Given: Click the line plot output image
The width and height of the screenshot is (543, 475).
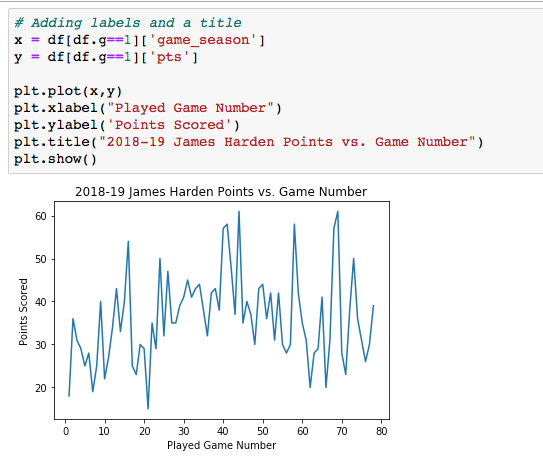Looking at the screenshot, I should (204, 318).
